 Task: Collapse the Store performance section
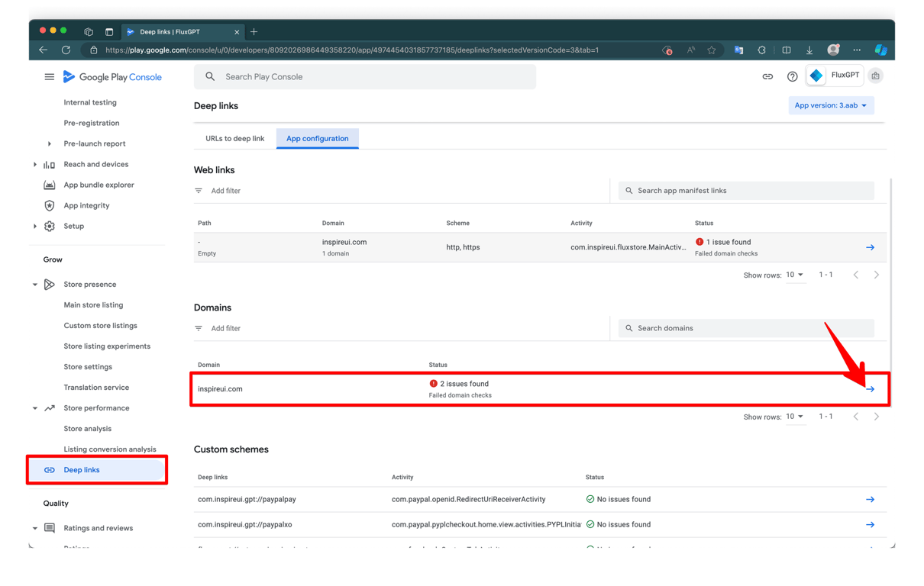34,408
